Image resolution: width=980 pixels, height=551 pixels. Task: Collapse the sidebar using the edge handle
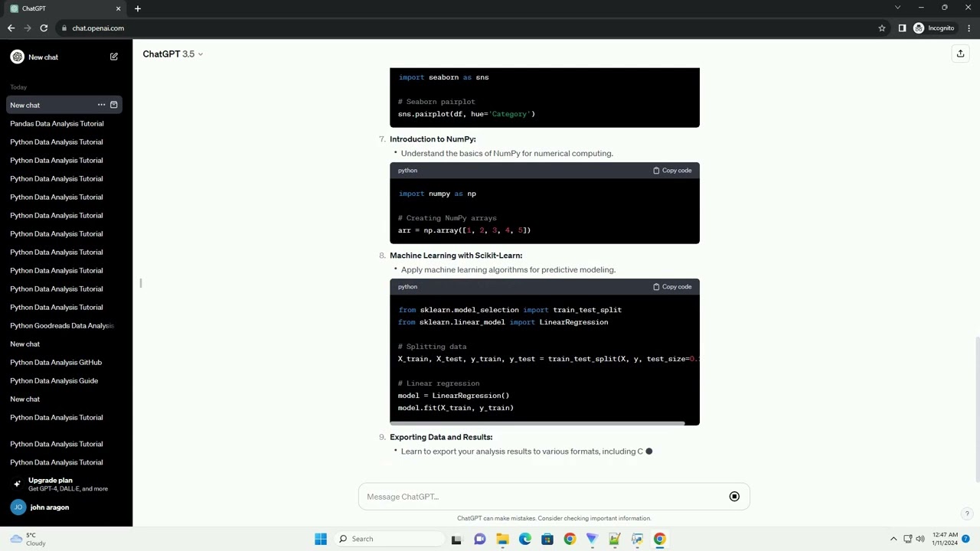click(141, 283)
